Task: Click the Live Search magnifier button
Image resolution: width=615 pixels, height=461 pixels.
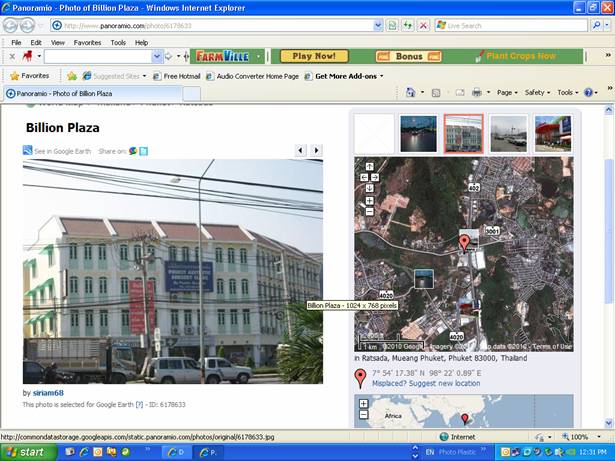Action: pyautogui.click(x=597, y=26)
